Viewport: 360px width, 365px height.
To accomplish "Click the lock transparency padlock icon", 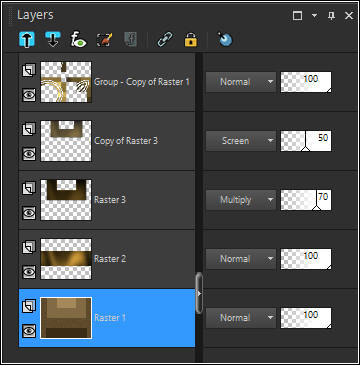I will tap(190, 40).
